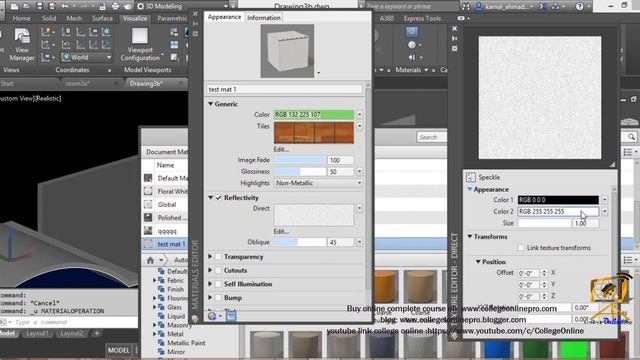The height and width of the screenshot is (360, 640).
Task: Open the World UCS dropdown
Action: [x=109, y=57]
